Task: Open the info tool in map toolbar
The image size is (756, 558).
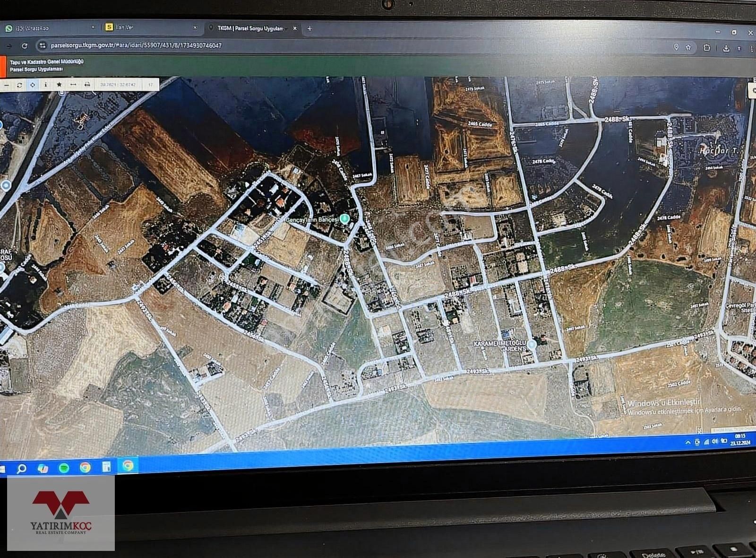Action: click(x=45, y=85)
